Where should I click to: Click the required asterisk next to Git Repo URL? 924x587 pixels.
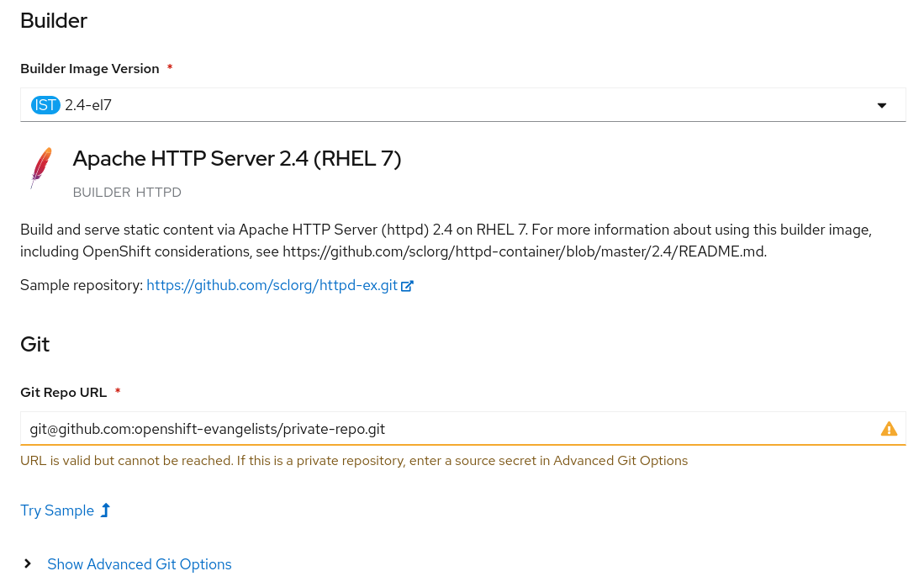click(117, 391)
